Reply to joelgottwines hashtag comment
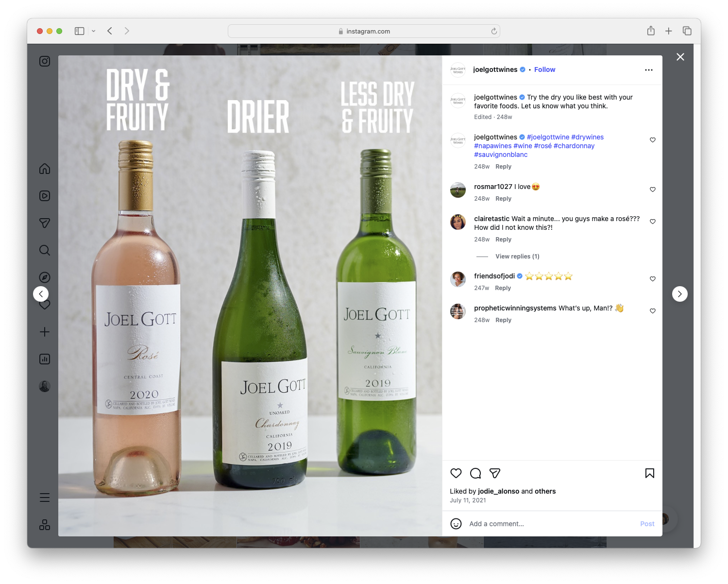This screenshot has height=584, width=728. point(503,167)
